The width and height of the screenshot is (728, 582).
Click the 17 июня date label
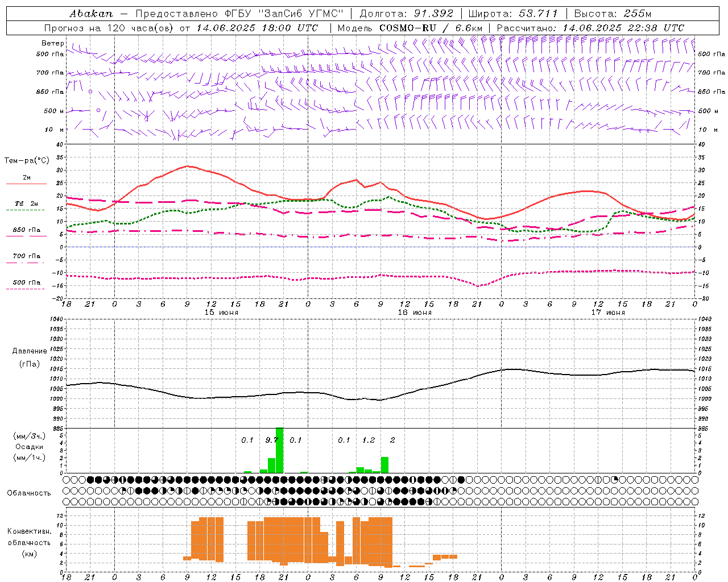pyautogui.click(x=608, y=312)
